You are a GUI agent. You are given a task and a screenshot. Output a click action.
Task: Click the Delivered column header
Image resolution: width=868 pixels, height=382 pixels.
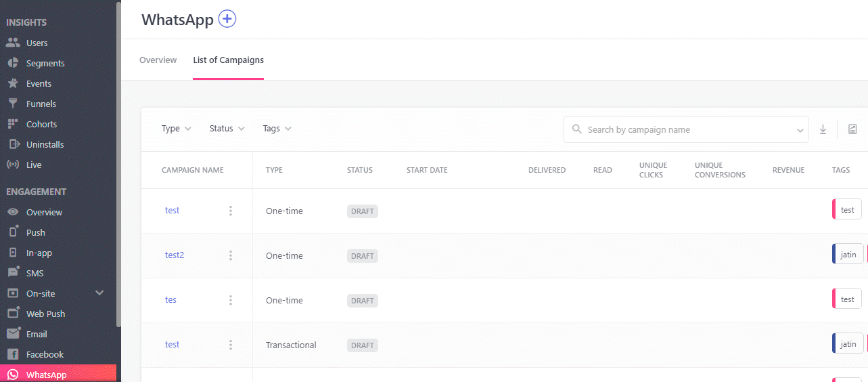pyautogui.click(x=547, y=170)
